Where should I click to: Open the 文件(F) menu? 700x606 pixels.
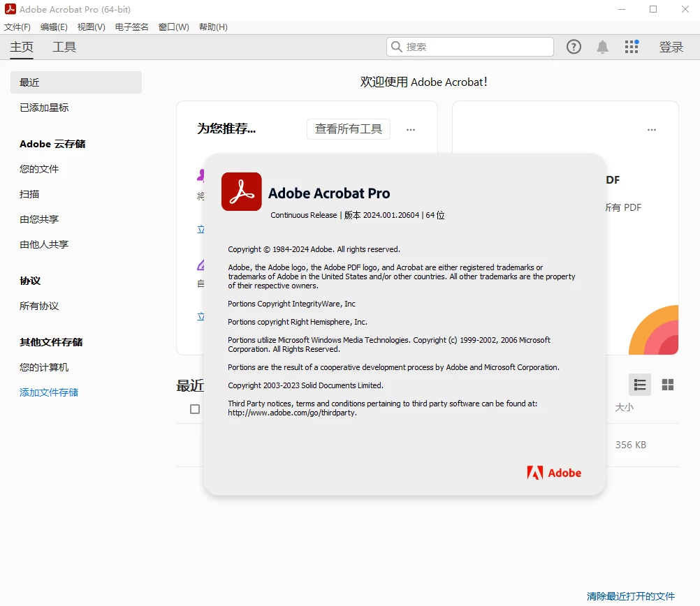tap(17, 27)
